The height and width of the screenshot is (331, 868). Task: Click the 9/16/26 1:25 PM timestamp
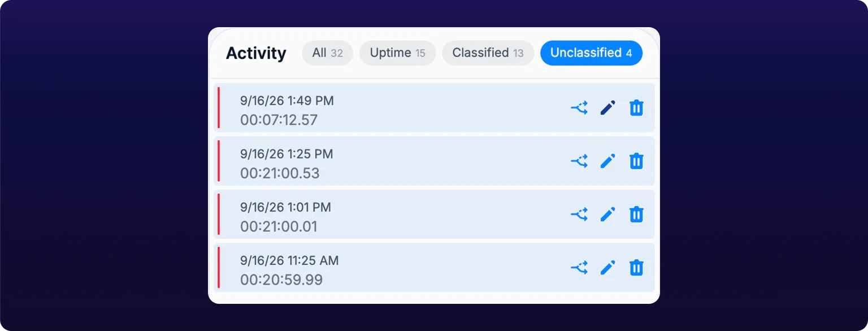pyautogui.click(x=287, y=154)
